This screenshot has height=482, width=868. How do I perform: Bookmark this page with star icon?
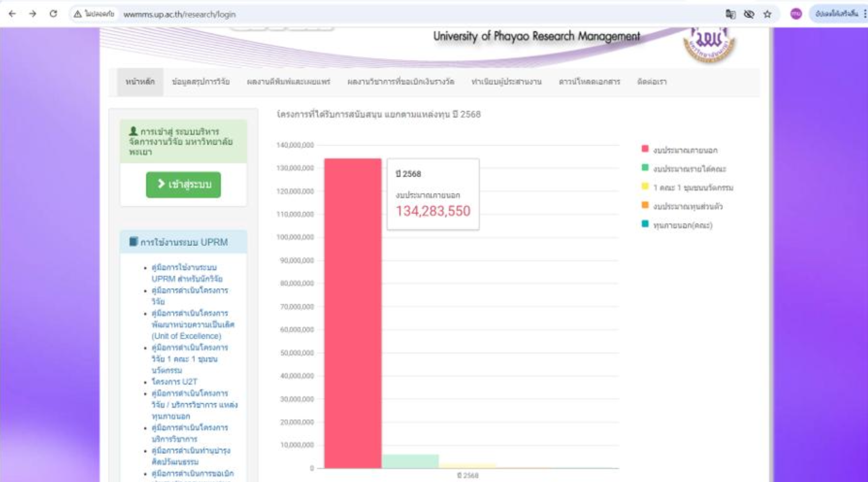767,14
